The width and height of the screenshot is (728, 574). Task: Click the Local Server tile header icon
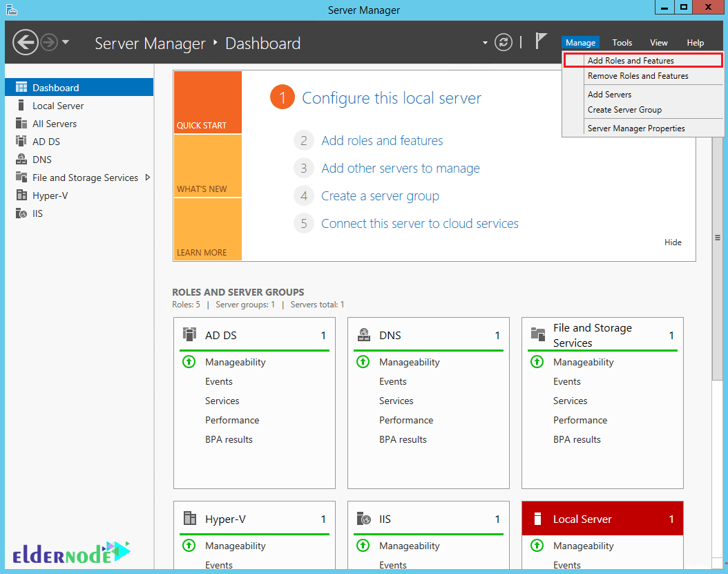tap(537, 519)
